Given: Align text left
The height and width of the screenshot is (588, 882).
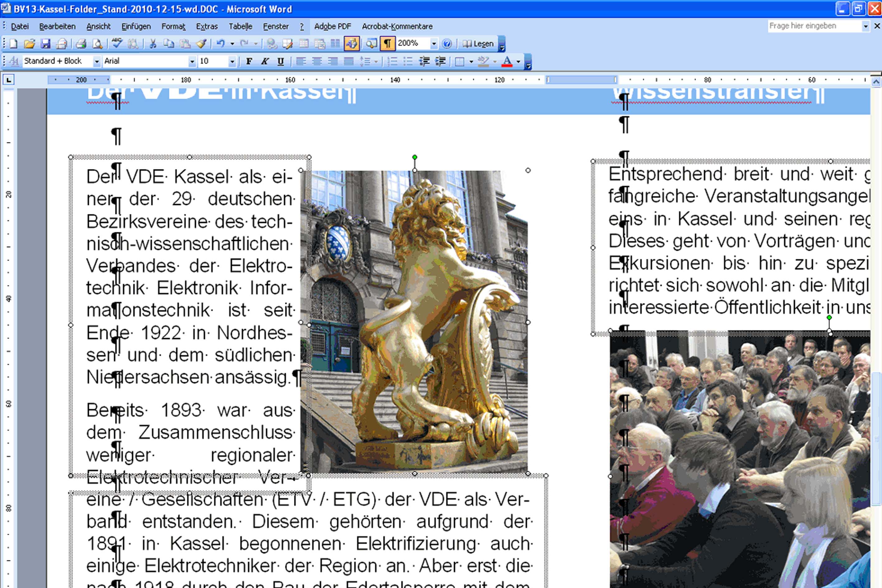Looking at the screenshot, I should (x=301, y=61).
